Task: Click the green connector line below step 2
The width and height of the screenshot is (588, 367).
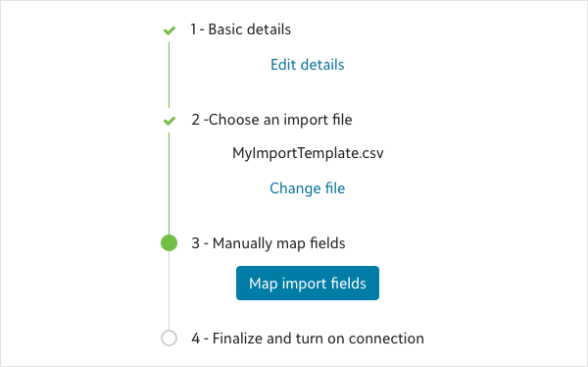Action: 170,183
